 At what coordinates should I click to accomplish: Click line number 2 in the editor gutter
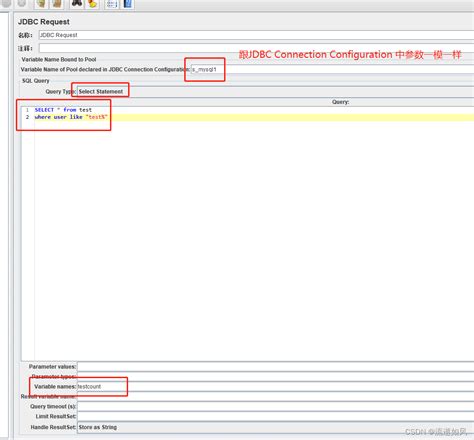27,117
